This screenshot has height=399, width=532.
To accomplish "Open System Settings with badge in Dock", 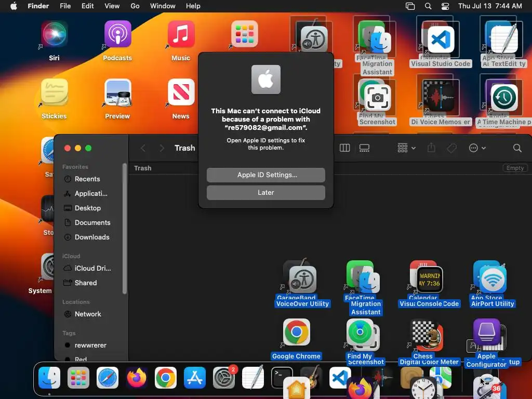I will (x=224, y=377).
